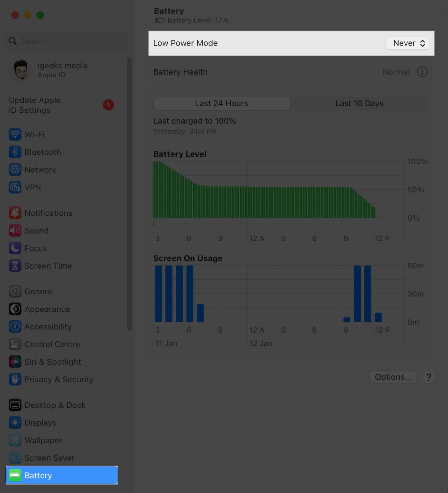
Task: Open Screen Time hourglass icon
Action: [15, 266]
